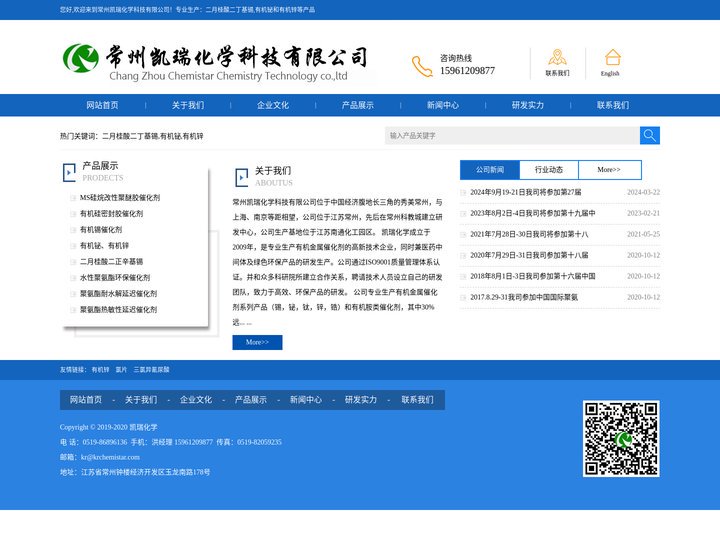
Task: Open 二月桂酸二正辛基锡 product category
Action: 111,262
